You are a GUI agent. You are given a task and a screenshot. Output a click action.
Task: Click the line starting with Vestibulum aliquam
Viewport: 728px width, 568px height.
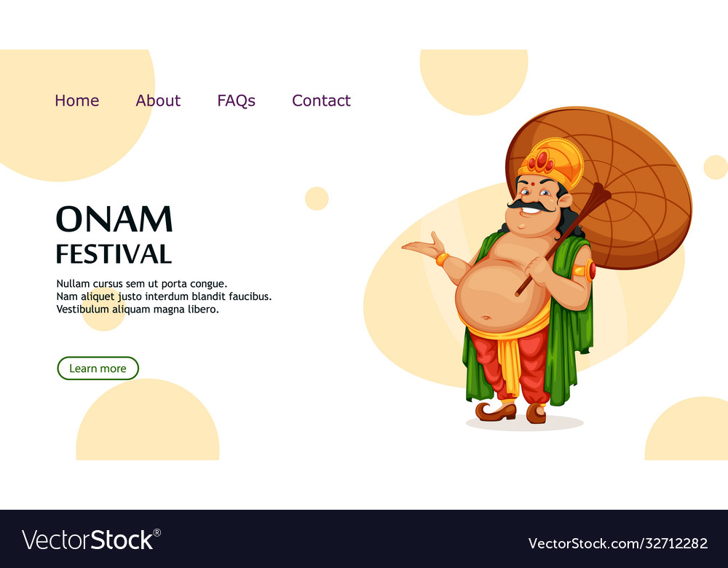pyautogui.click(x=138, y=309)
